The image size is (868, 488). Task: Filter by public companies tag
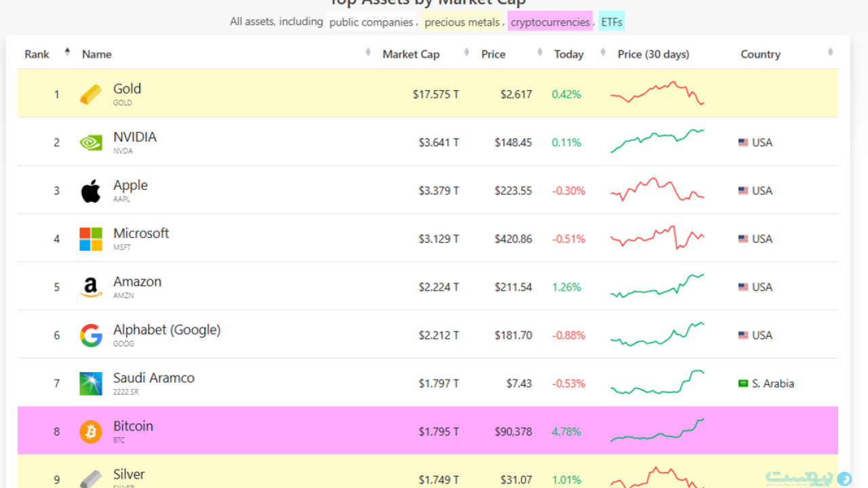tap(371, 22)
